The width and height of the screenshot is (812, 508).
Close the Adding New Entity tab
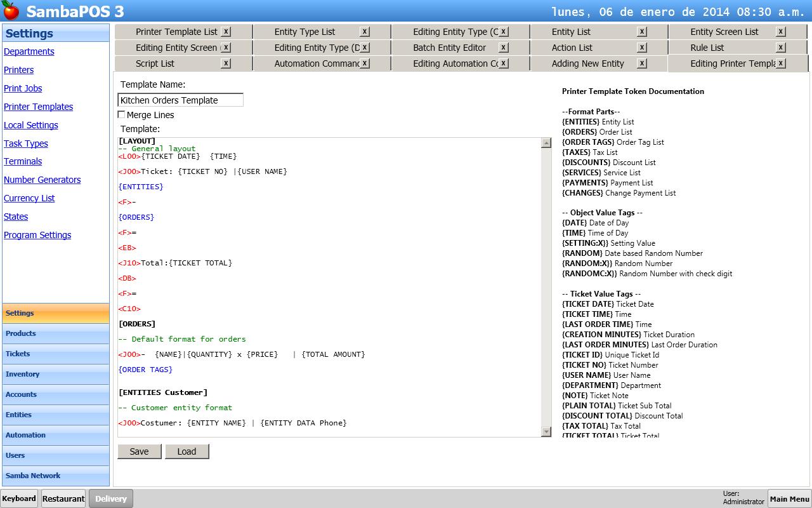(x=642, y=63)
